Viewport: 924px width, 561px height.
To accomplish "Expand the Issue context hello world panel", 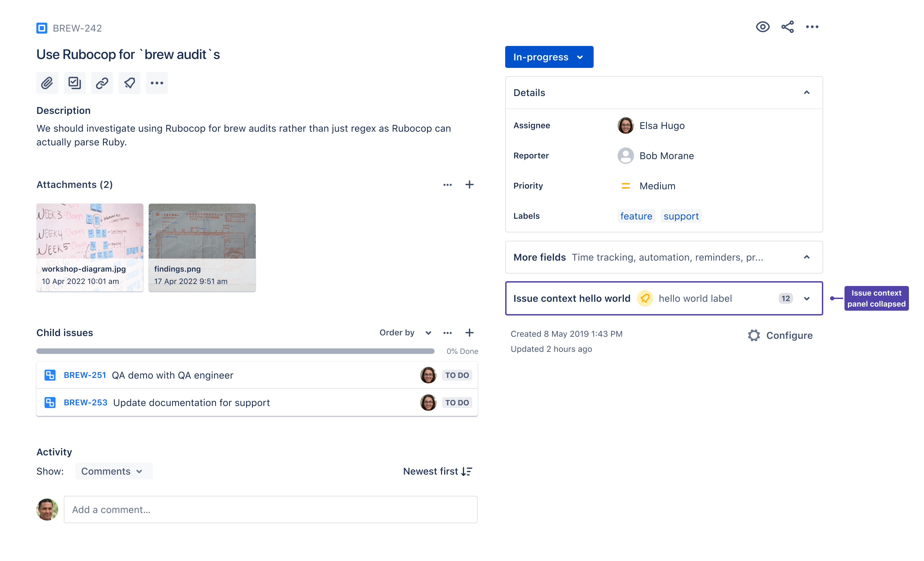I will click(807, 299).
